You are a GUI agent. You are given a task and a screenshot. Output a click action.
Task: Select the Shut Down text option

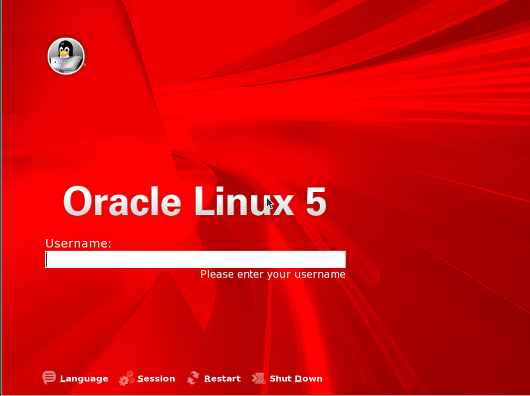point(296,378)
